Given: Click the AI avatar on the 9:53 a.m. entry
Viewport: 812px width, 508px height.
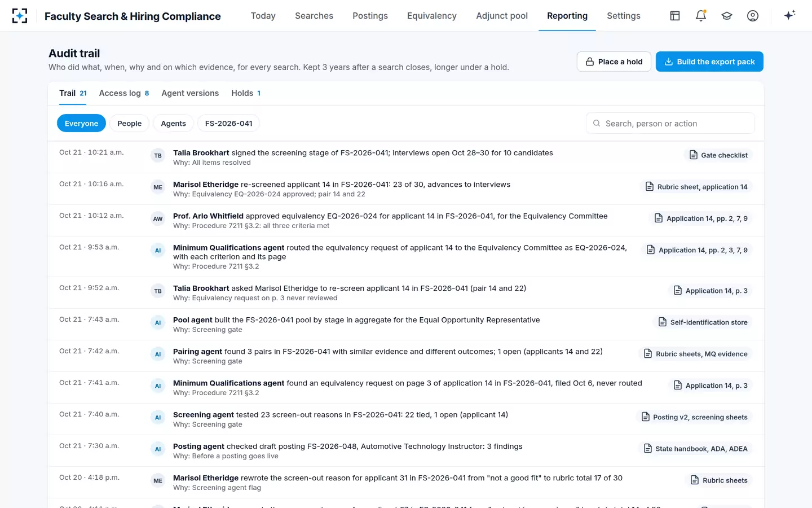Looking at the screenshot, I should tap(158, 251).
